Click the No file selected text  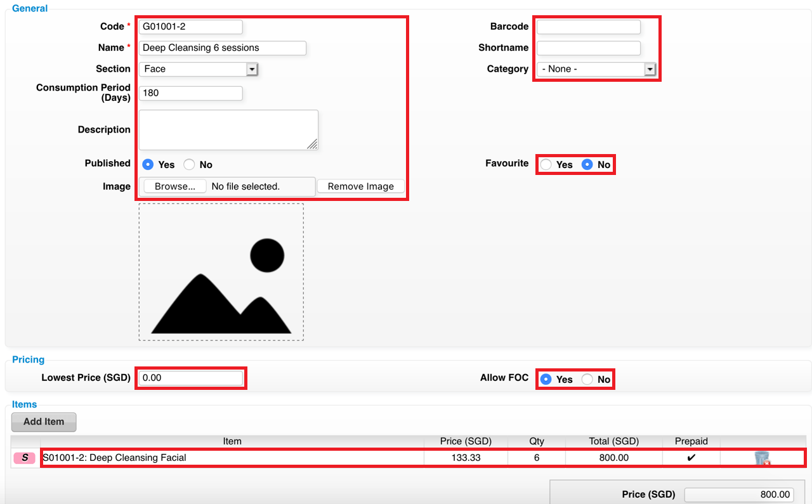[246, 186]
